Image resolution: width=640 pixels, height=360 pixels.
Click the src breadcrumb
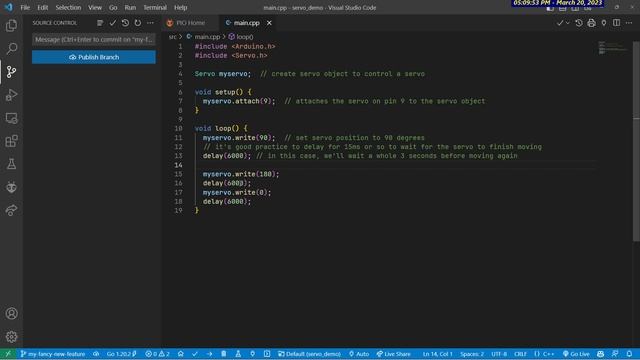(172, 37)
